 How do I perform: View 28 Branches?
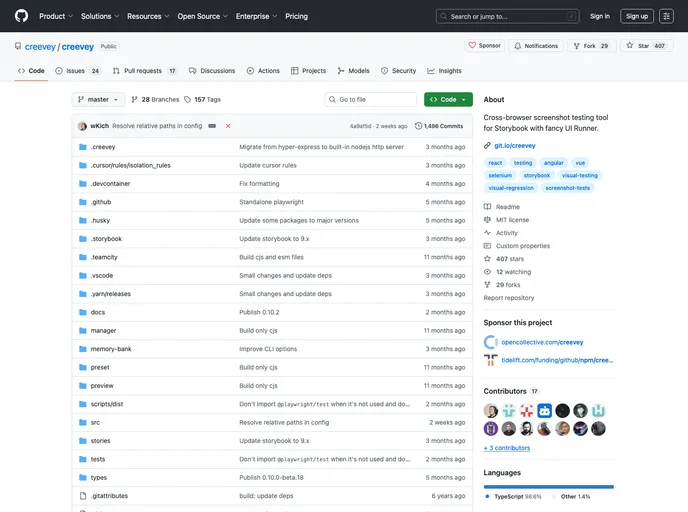(155, 100)
